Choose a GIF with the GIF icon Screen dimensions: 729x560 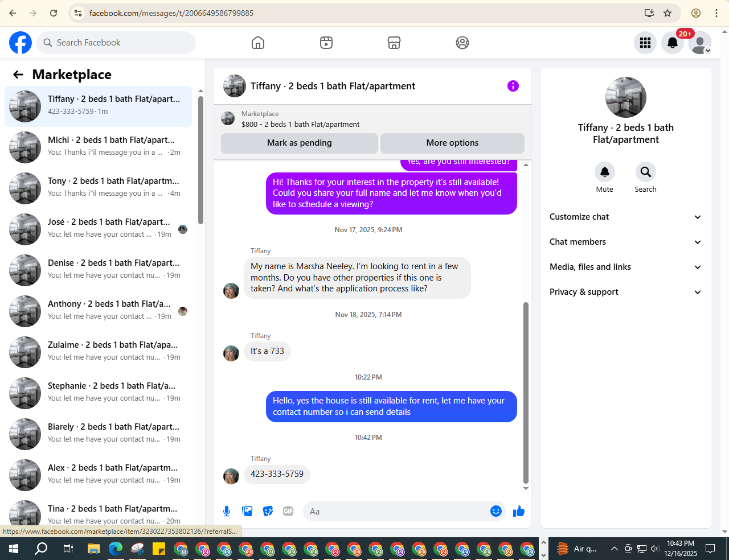click(288, 511)
